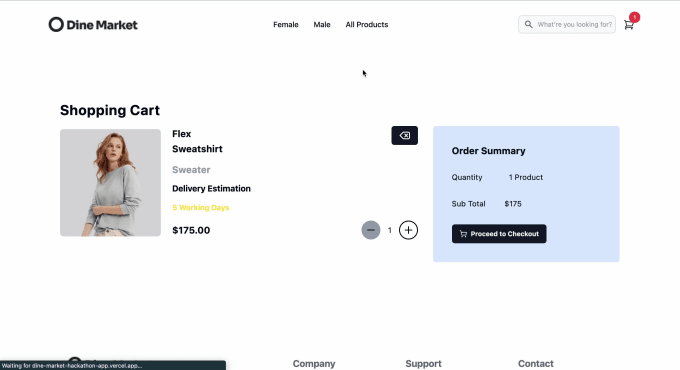680x370 pixels.
Task: Click the Support footer heading
Action: (x=423, y=363)
